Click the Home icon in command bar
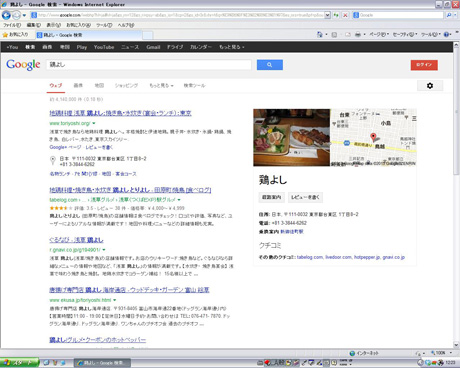The width and height of the screenshot is (460, 368). tap(320, 34)
